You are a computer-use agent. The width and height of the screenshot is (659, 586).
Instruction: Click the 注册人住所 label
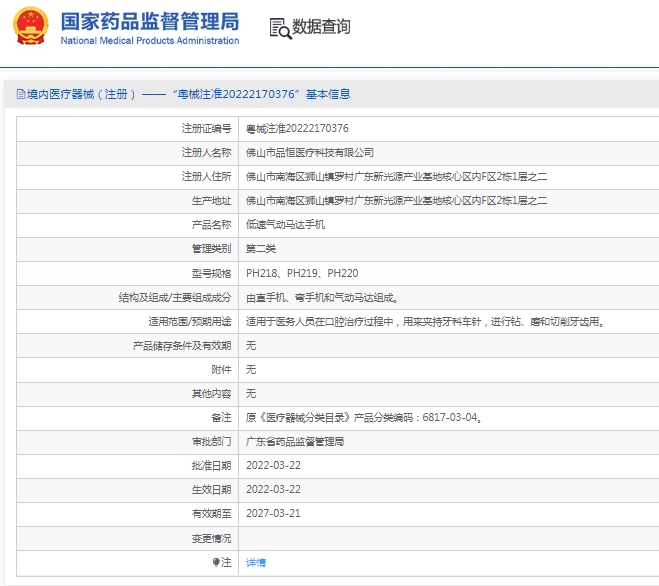tap(206, 177)
